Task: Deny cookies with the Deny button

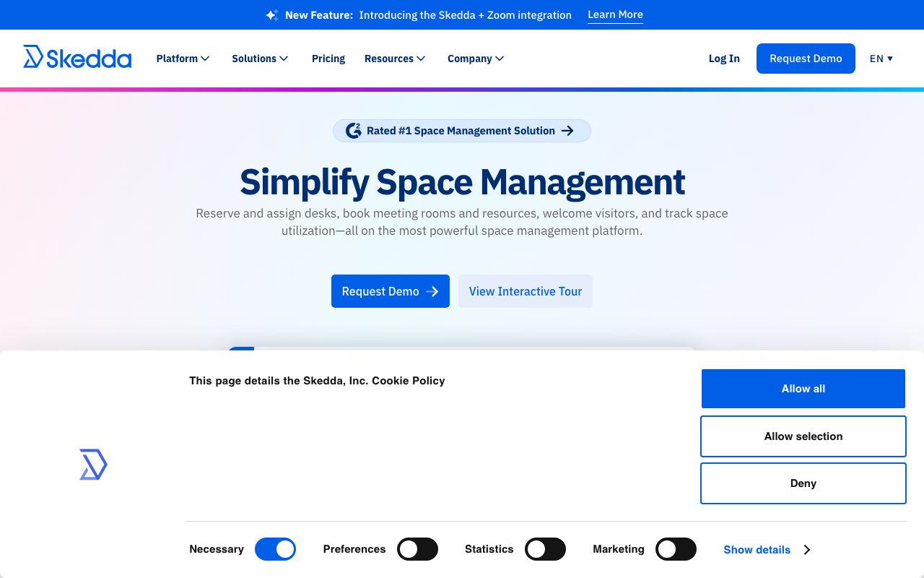Action: (803, 483)
